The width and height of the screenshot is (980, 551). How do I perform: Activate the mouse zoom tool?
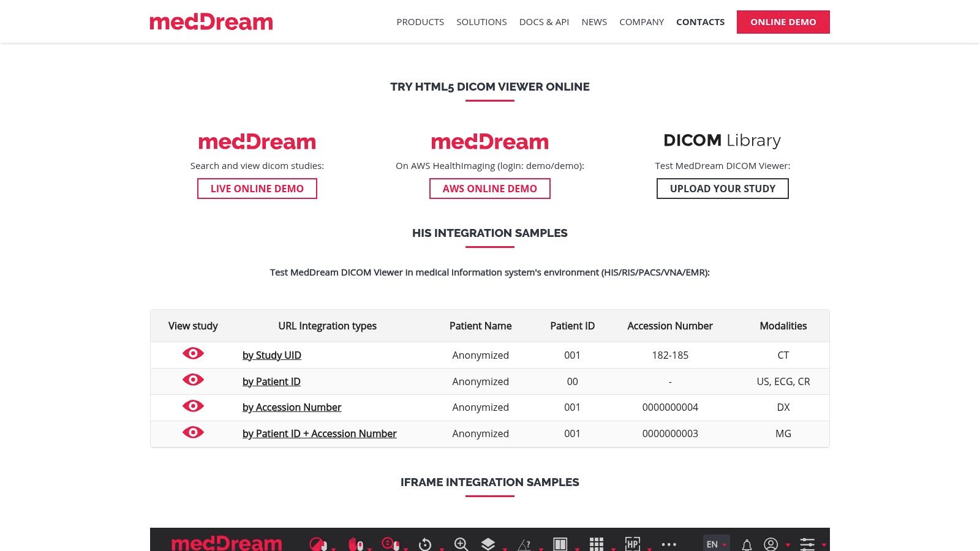click(390, 543)
